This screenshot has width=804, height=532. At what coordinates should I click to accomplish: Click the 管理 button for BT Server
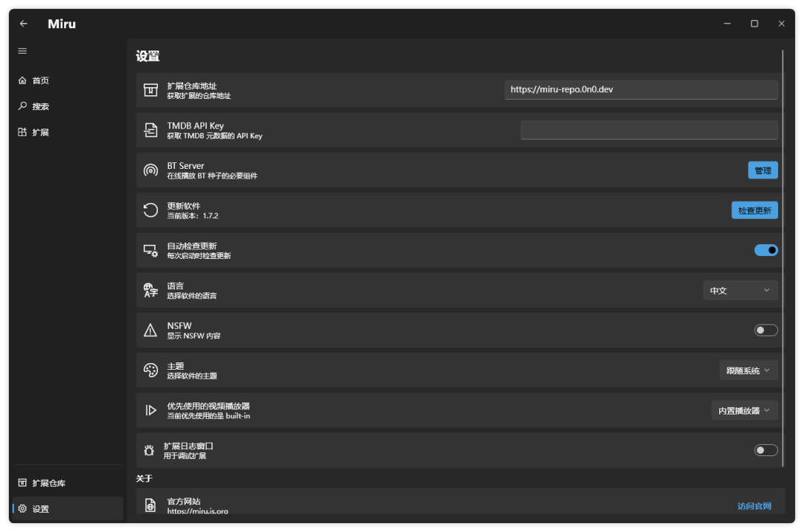click(763, 170)
